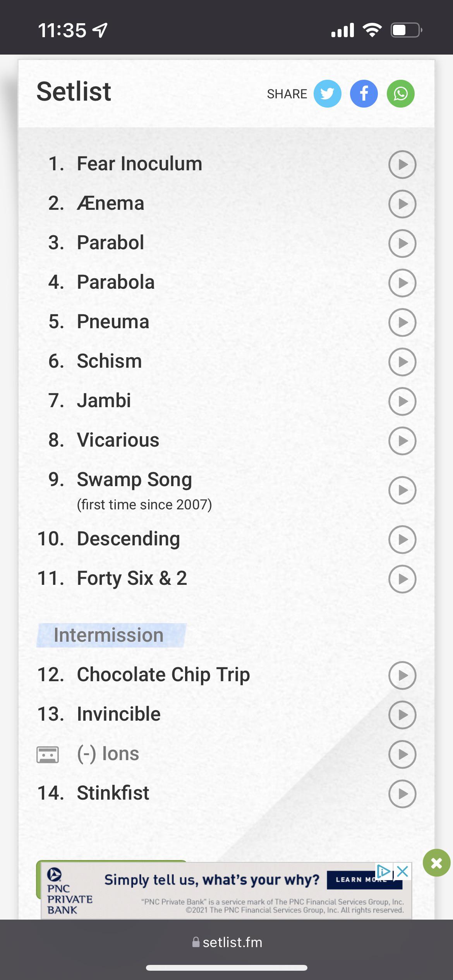453x980 pixels.
Task: Play the song Fear Inoculum
Action: (402, 164)
